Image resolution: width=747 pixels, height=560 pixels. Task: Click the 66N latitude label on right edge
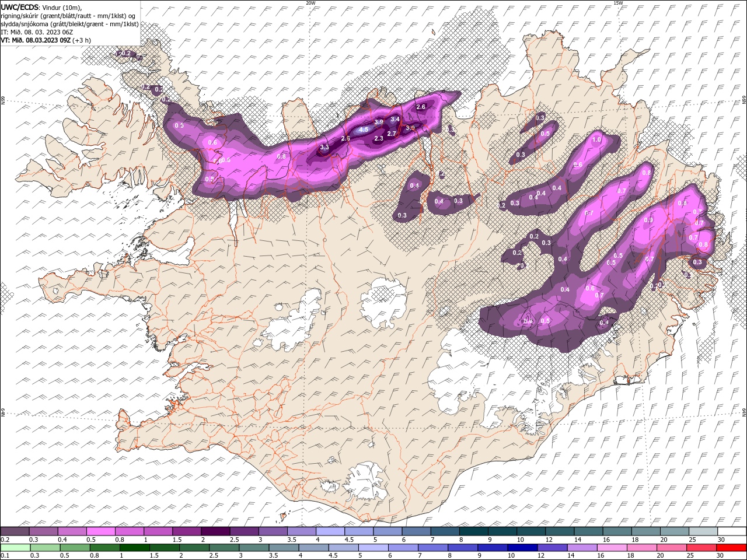click(x=744, y=101)
